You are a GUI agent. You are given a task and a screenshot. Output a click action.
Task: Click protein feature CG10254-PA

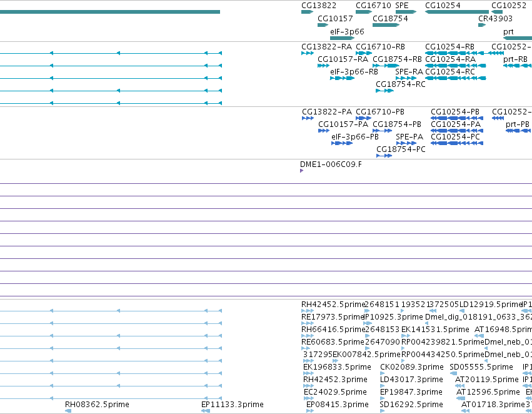[x=457, y=131]
